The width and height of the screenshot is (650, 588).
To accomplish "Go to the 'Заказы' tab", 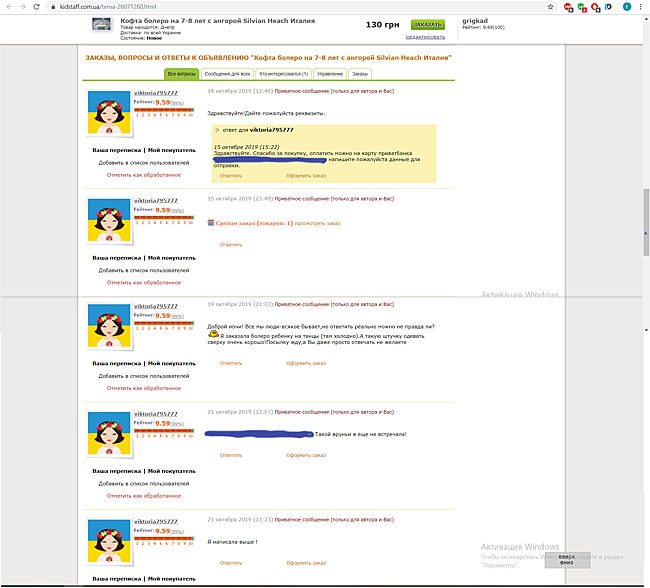I will (x=360, y=74).
